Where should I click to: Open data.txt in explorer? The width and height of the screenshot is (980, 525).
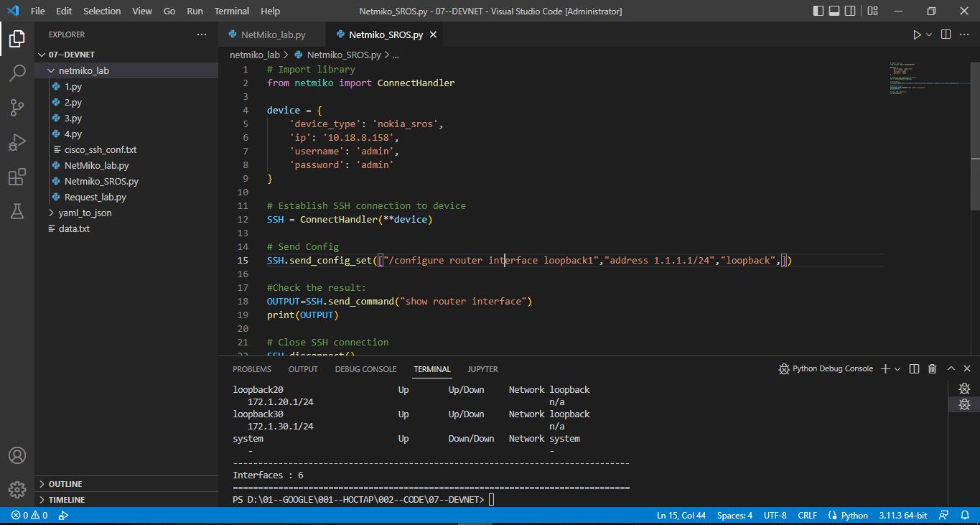coord(126,228)
